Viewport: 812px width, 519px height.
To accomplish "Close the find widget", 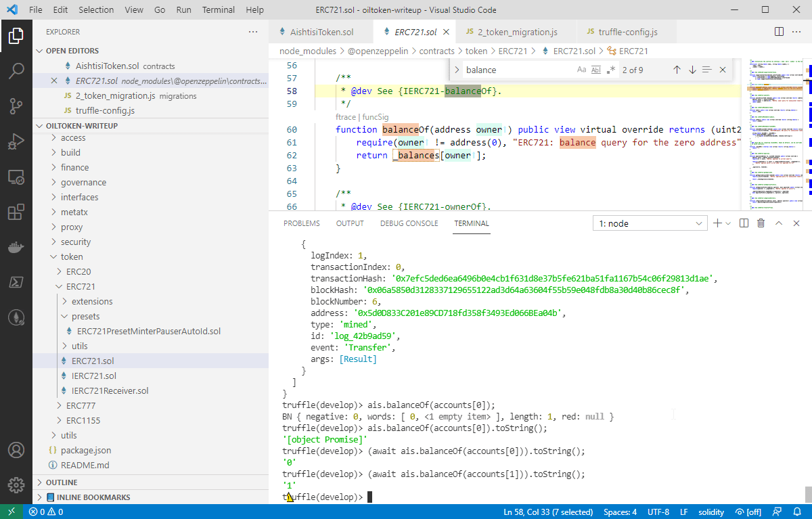I will click(723, 70).
